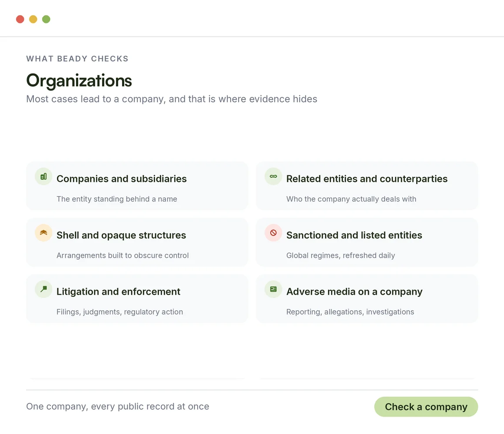Click the Companies and subsidiaries building icon
504x434 pixels.
click(43, 176)
